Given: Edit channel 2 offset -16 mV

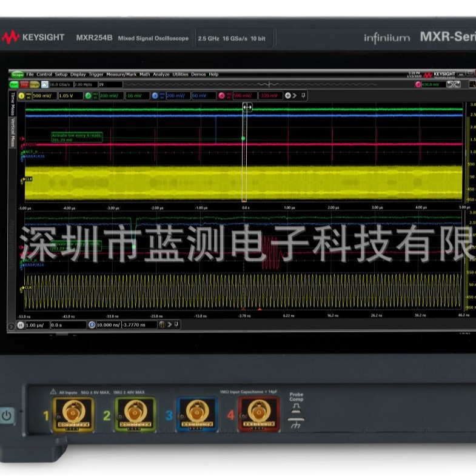Looking at the screenshot, I should point(138,96).
